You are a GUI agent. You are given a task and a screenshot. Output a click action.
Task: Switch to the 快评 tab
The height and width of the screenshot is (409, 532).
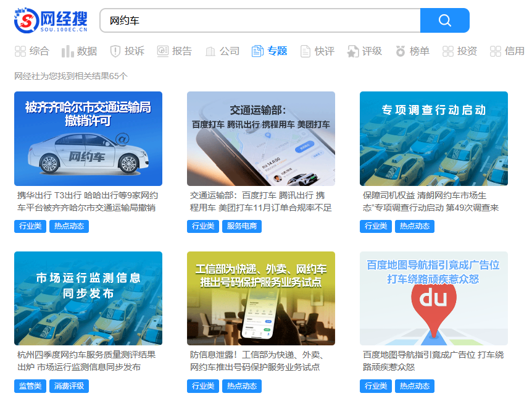[317, 52]
